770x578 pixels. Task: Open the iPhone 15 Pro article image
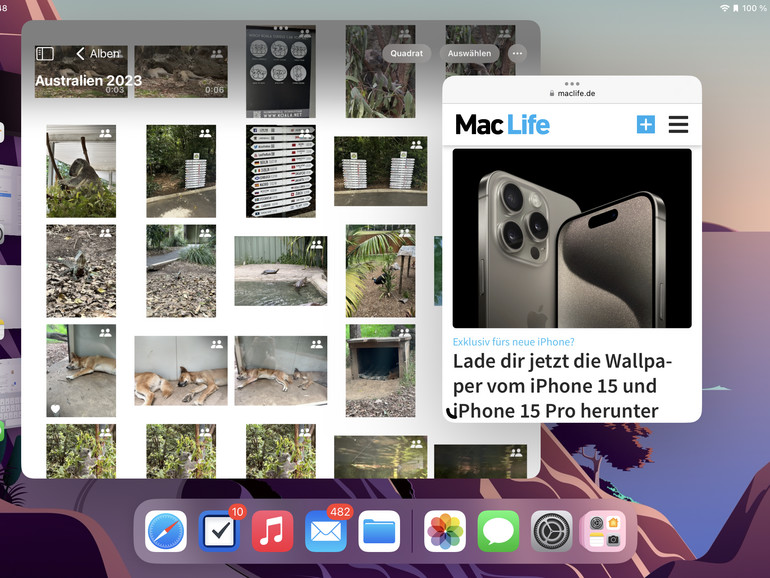click(x=572, y=238)
